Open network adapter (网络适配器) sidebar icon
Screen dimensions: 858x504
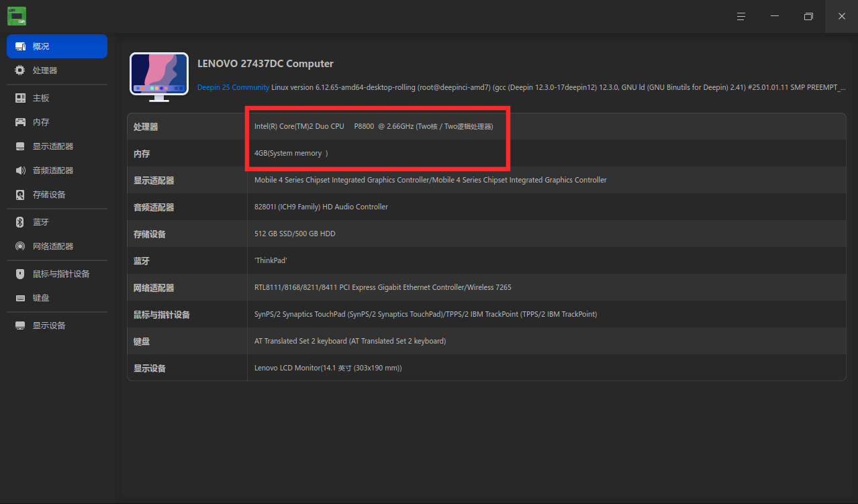click(20, 246)
